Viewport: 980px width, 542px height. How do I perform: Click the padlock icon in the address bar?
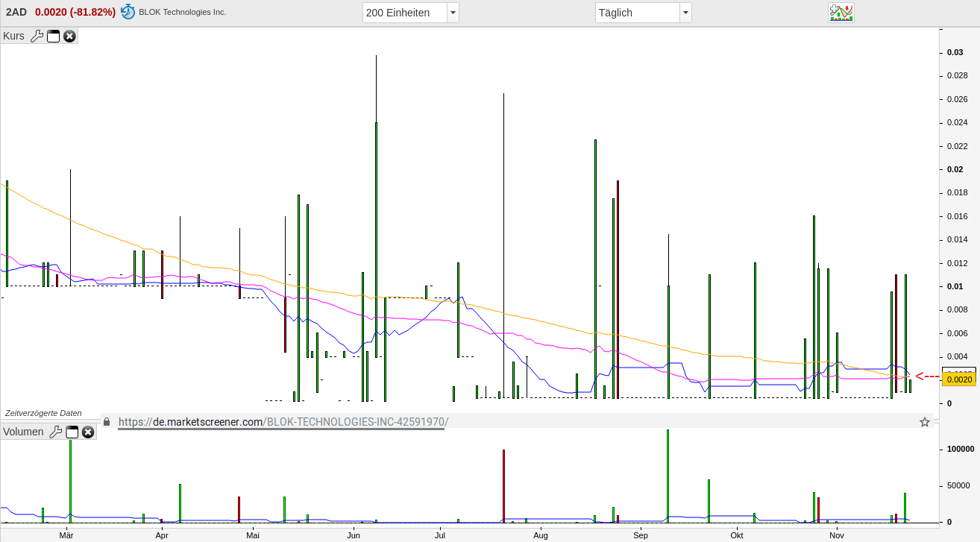pyautogui.click(x=107, y=421)
